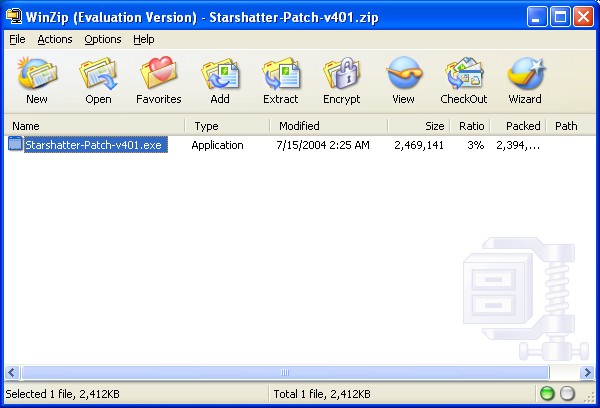Launch CheckOut from the toolbar
The image size is (600, 408).
click(x=464, y=73)
